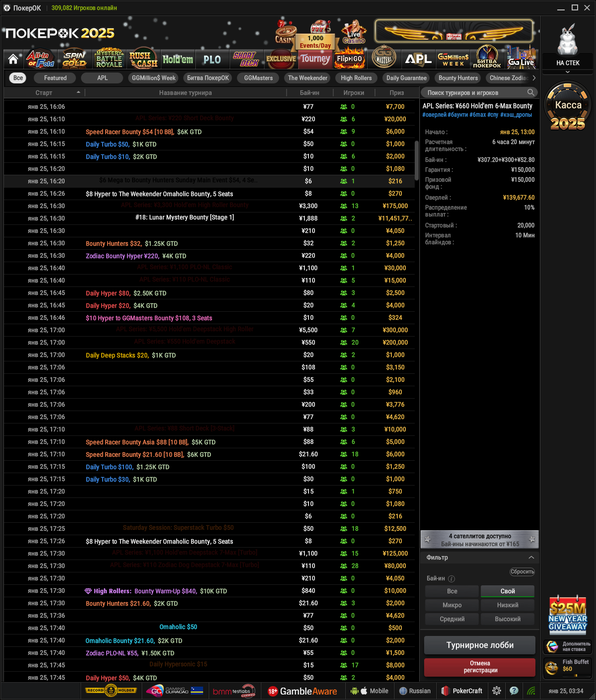The width and height of the screenshot is (596, 700).
Task: Select the The Weekender category chip
Action: click(307, 78)
